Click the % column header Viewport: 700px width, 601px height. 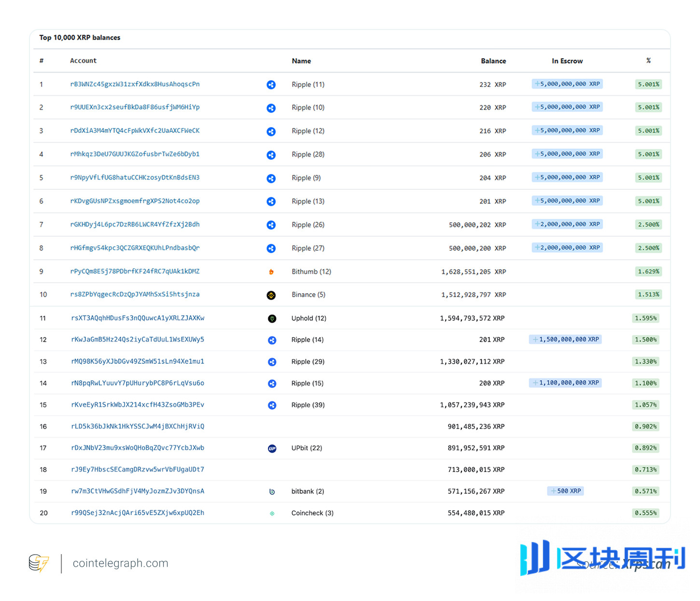point(648,60)
